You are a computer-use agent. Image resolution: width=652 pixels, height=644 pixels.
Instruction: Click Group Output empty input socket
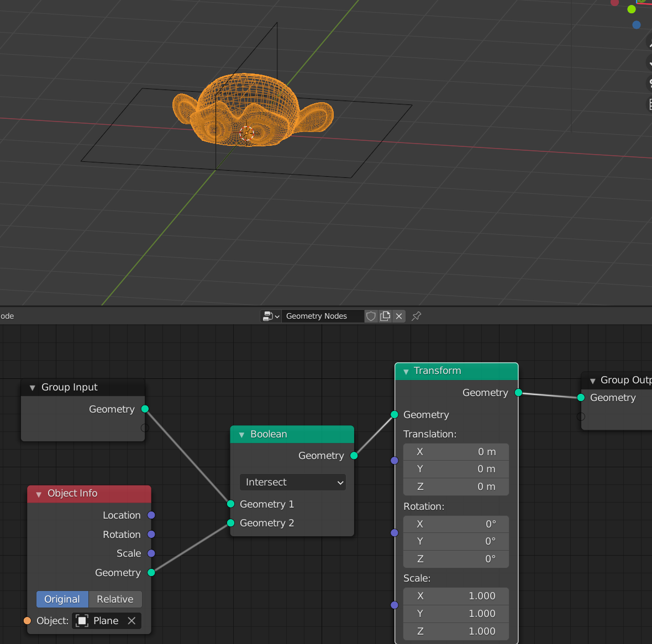pos(581,416)
